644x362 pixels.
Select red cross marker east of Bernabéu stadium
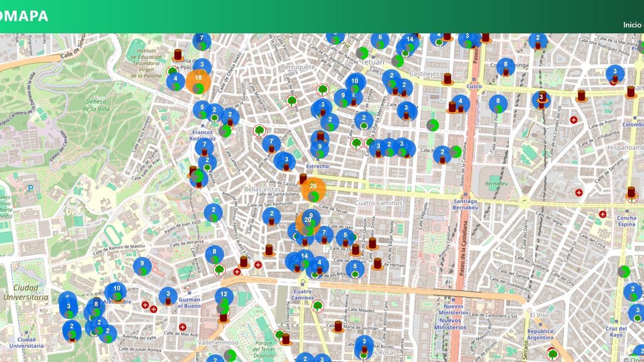pyautogui.click(x=579, y=192)
